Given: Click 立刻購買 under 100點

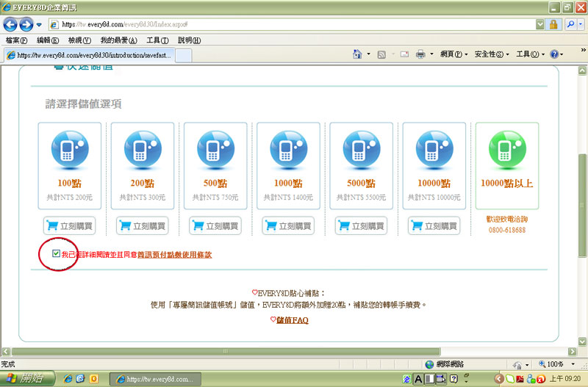Looking at the screenshot, I should [69, 226].
